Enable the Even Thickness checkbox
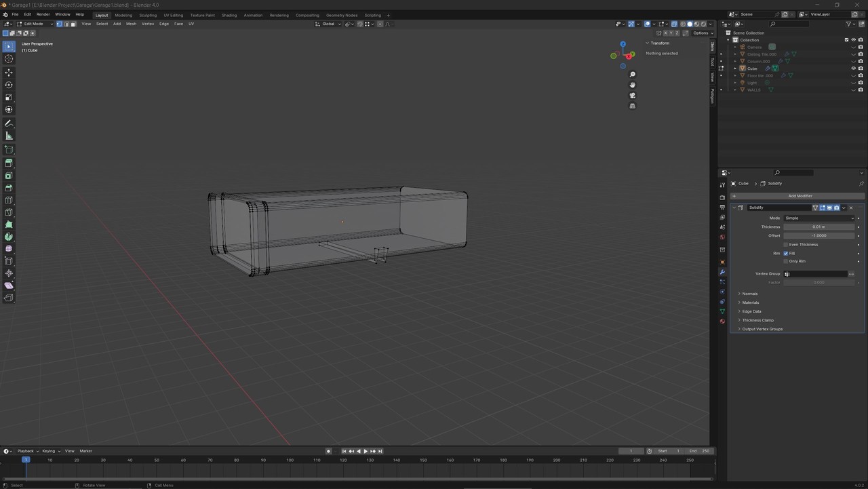 [786, 244]
